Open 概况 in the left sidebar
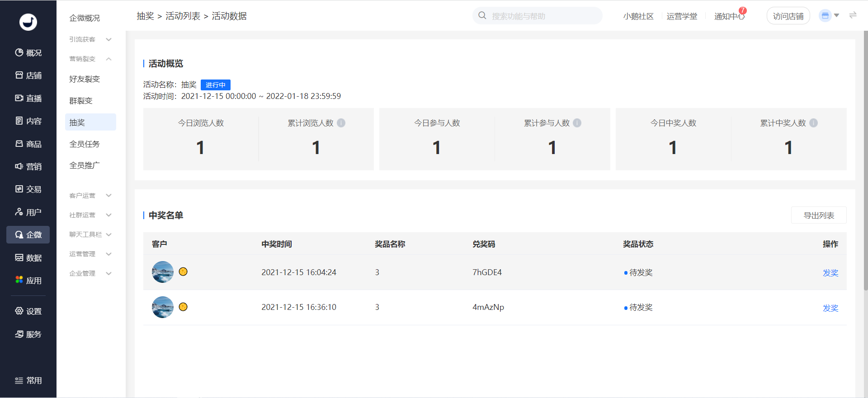The image size is (868, 398). 28,53
